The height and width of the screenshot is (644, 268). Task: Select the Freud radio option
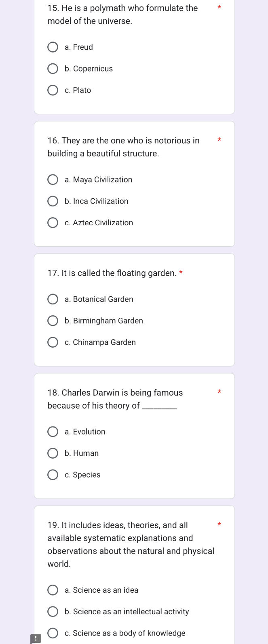click(x=53, y=47)
